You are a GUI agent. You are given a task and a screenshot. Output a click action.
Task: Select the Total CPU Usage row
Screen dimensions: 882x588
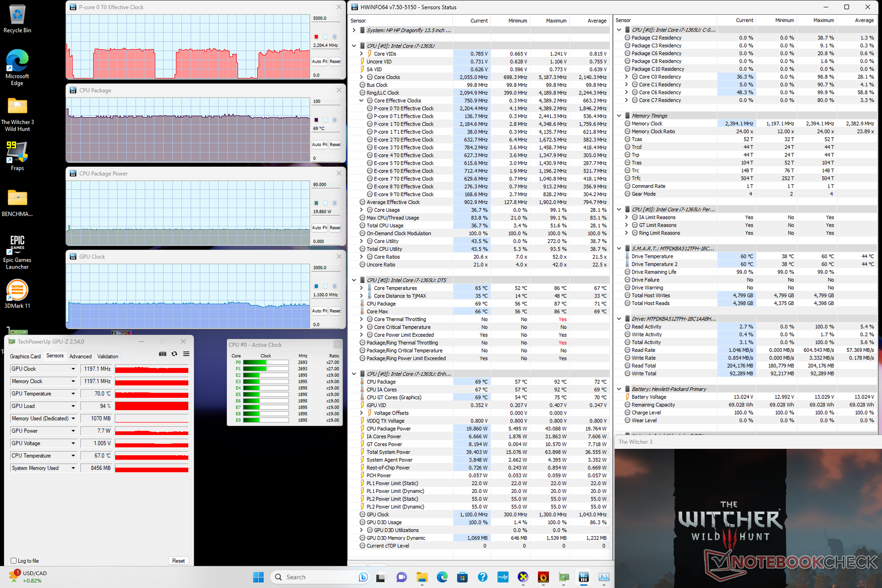point(480,225)
